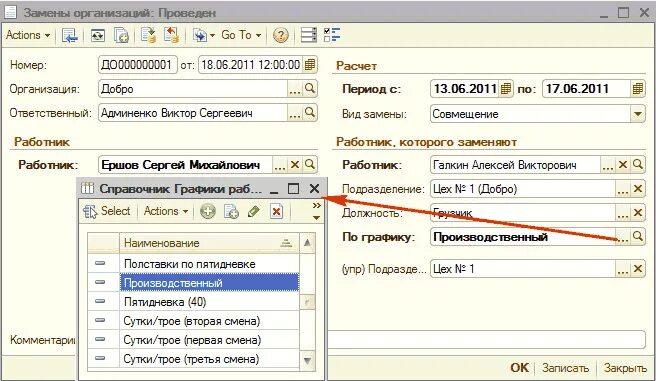Screen dimensions: 656x381
Task: Expand the Вид замены dropdown
Action: coord(638,114)
